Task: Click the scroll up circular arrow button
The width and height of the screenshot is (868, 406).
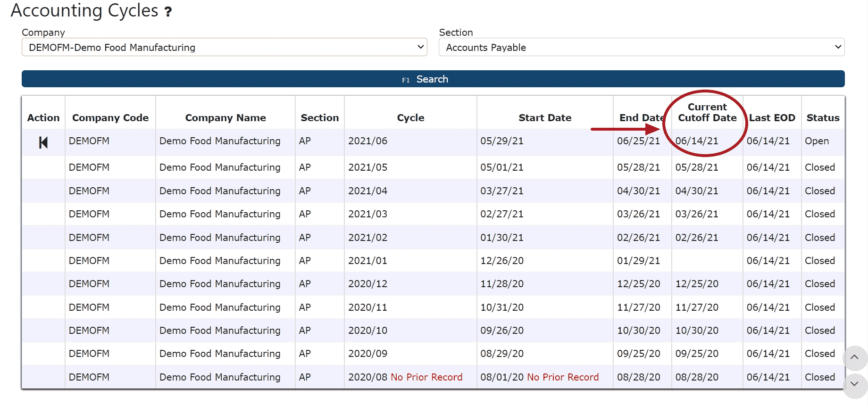Action: click(854, 357)
